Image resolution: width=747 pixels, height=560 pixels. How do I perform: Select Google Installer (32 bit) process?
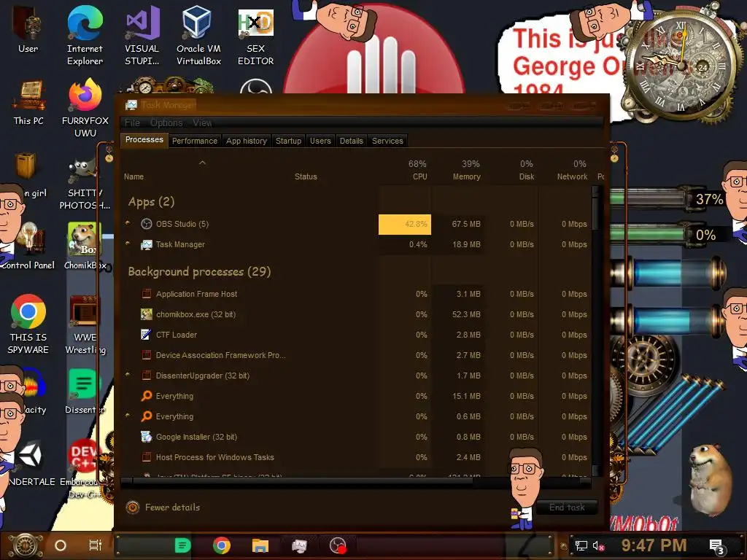pos(356,437)
